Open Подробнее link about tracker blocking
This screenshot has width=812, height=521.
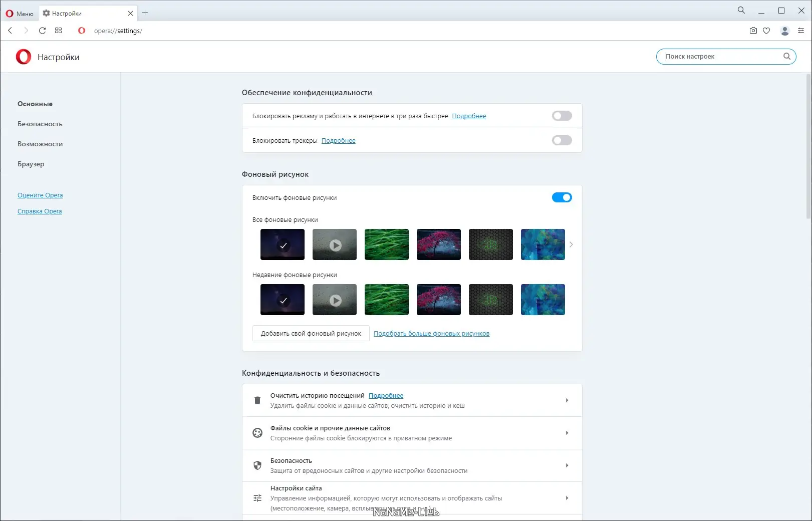coord(339,141)
